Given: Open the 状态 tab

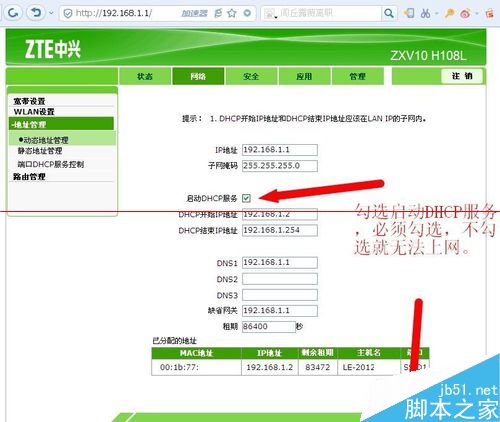Looking at the screenshot, I should 145,76.
